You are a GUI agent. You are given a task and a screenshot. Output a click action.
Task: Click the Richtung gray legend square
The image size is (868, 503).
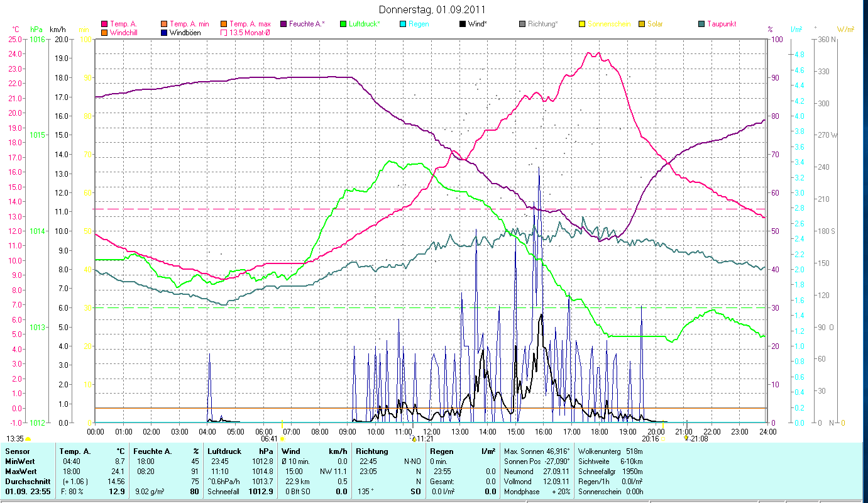(x=522, y=25)
